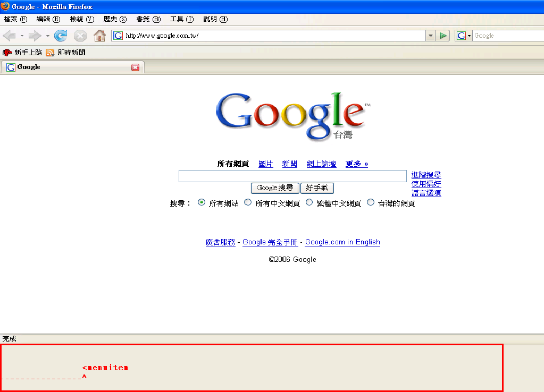Click the main Google search text field
544x392 pixels.
(x=292, y=176)
